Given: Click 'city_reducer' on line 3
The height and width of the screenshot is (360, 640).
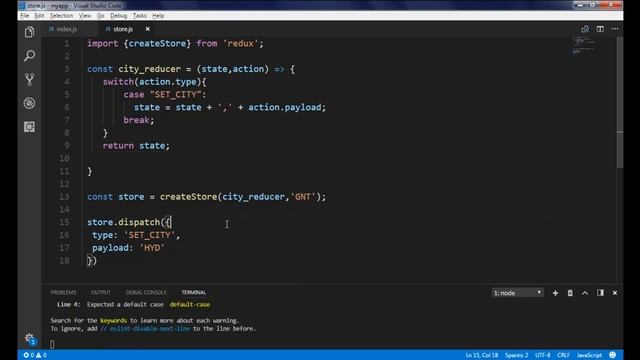Looking at the screenshot, I should 149,69.
